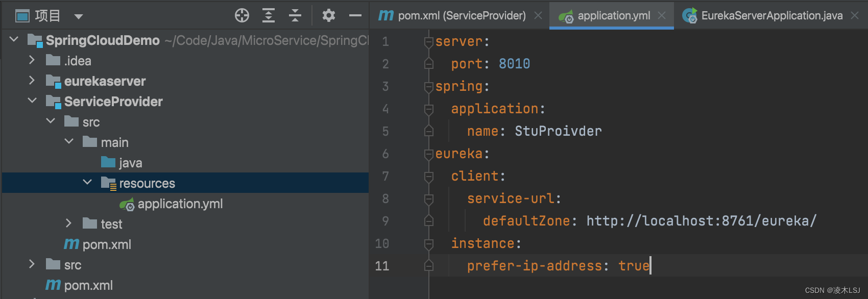This screenshot has height=299, width=868.
Task: Close the application.yml tab
Action: 662,16
